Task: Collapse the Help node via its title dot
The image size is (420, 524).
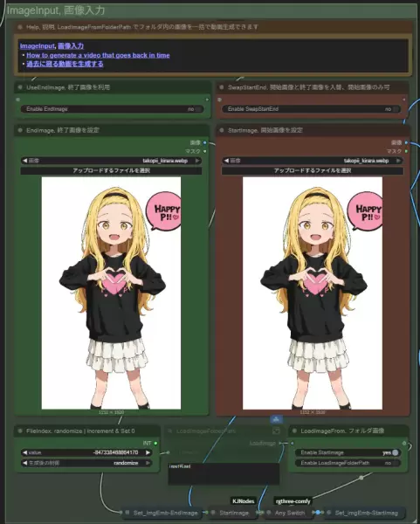Action: click(20, 27)
